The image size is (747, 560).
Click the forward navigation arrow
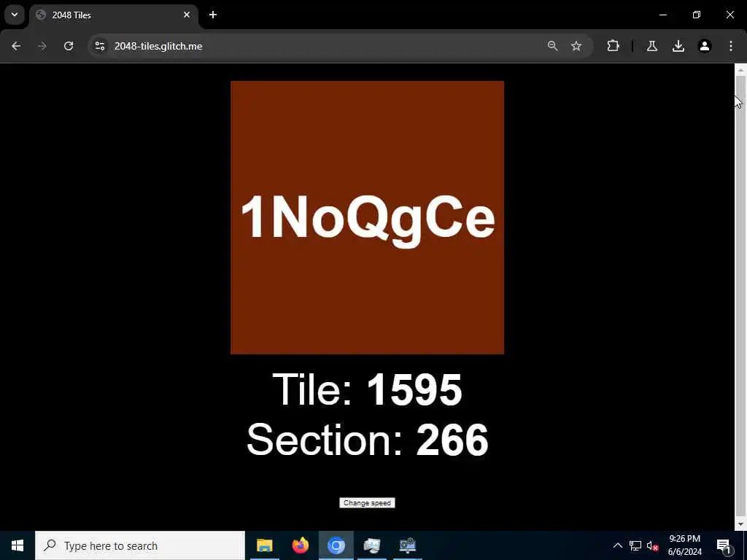[42, 46]
